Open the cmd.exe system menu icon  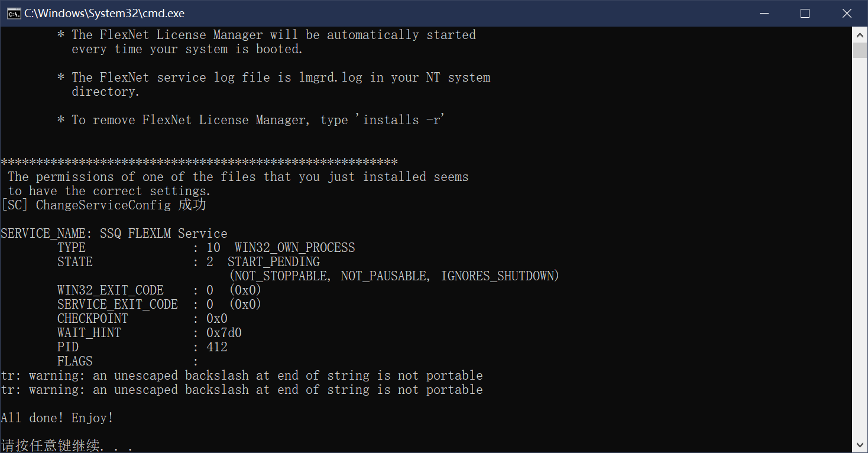[x=14, y=14]
